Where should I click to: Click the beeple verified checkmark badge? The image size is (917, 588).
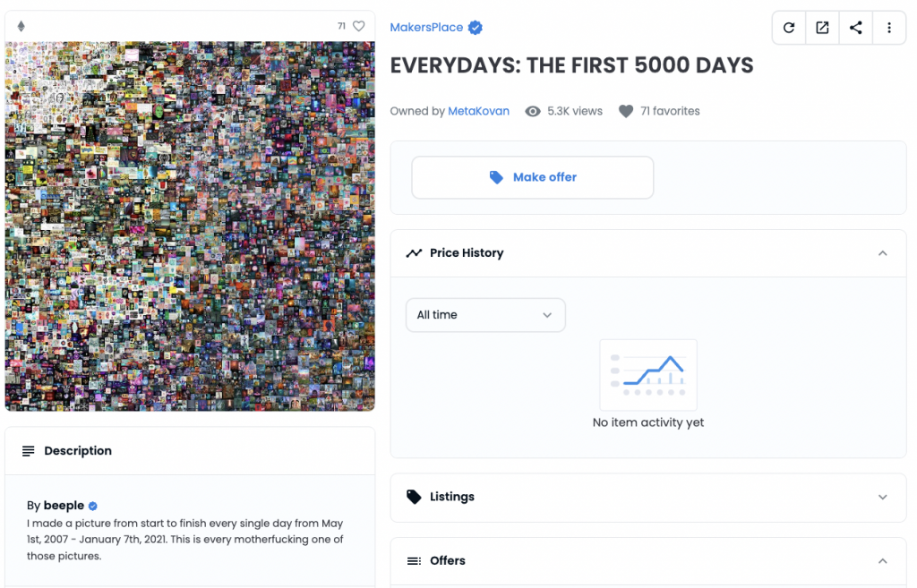click(93, 507)
